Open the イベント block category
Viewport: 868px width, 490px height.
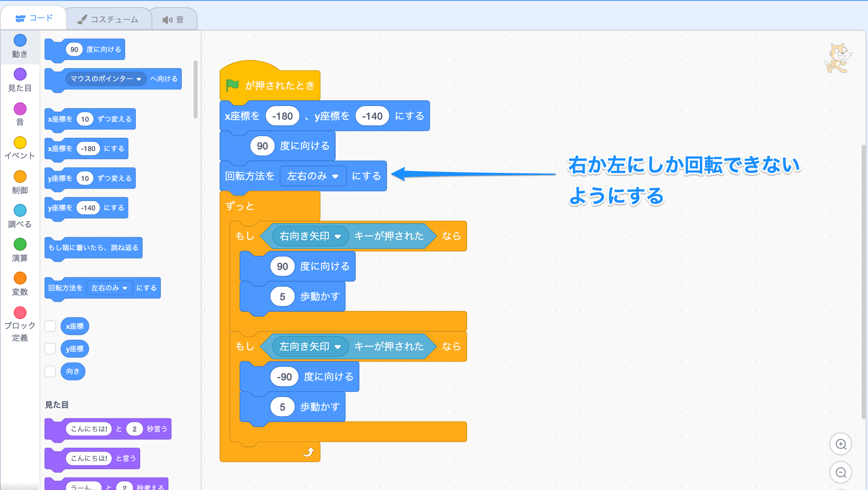(x=20, y=148)
